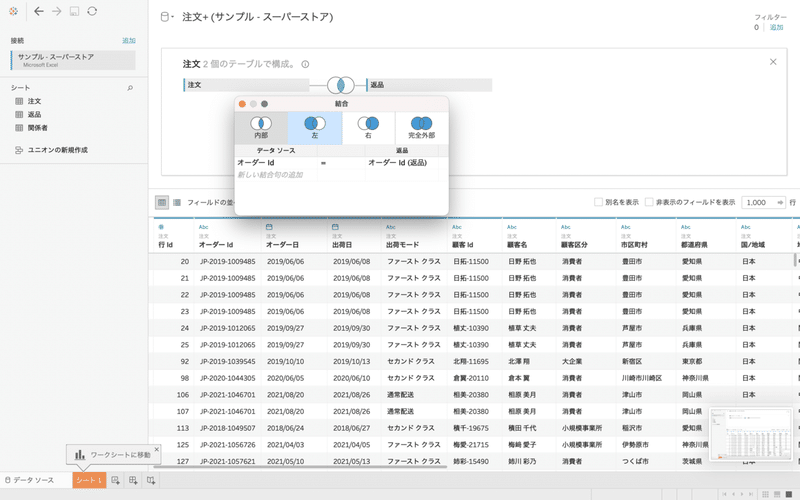Select the 注文 sheet in the left pane
The width and height of the screenshot is (800, 500).
pos(34,101)
